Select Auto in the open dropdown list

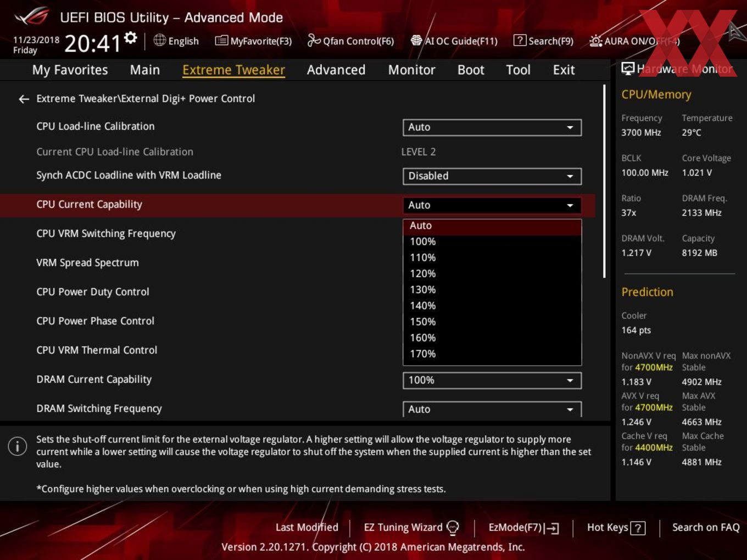pos(492,226)
